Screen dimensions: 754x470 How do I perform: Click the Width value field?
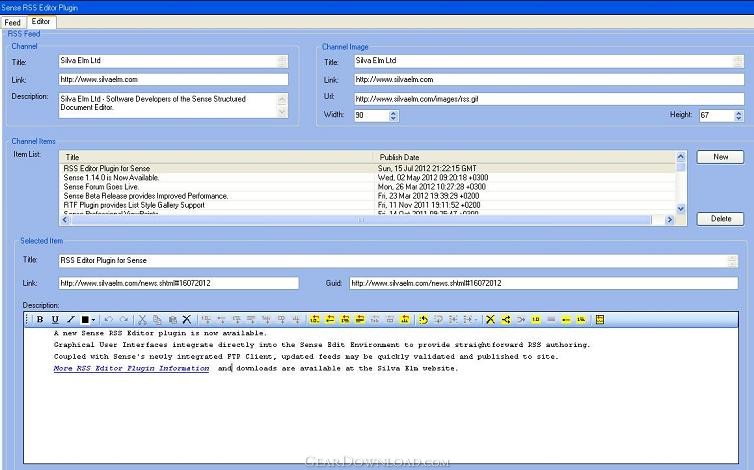coord(371,115)
